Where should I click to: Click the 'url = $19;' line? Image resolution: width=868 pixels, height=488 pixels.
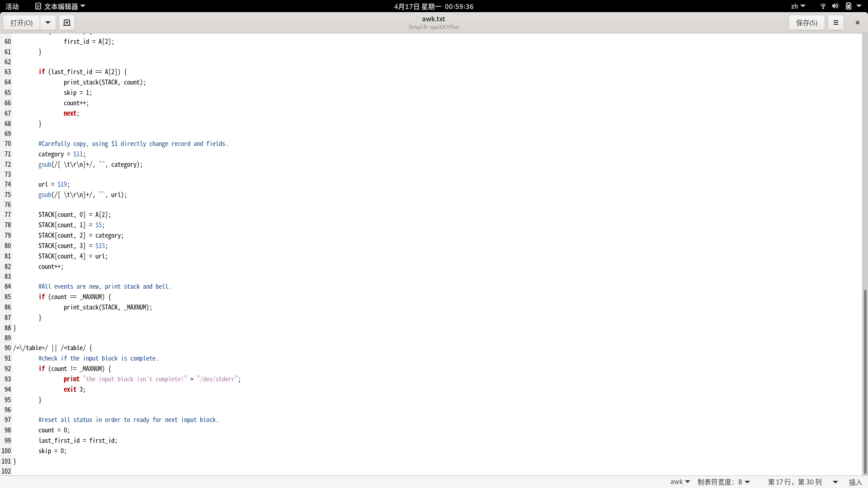[54, 184]
